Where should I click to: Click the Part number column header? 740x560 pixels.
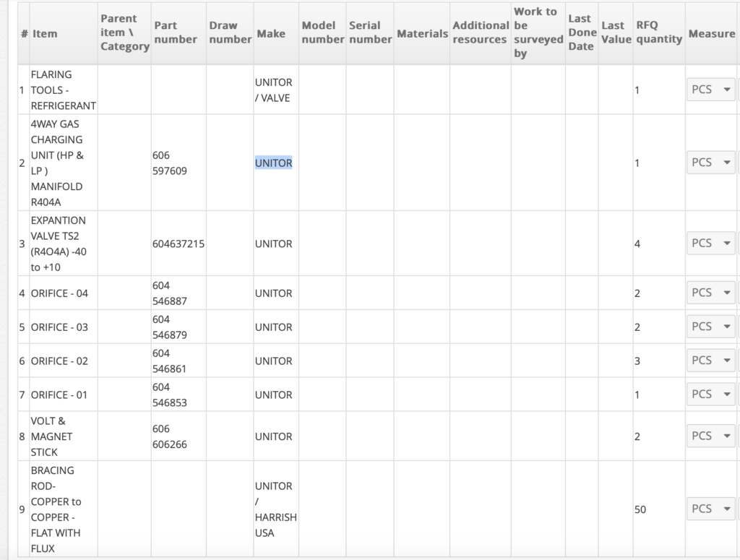point(175,33)
